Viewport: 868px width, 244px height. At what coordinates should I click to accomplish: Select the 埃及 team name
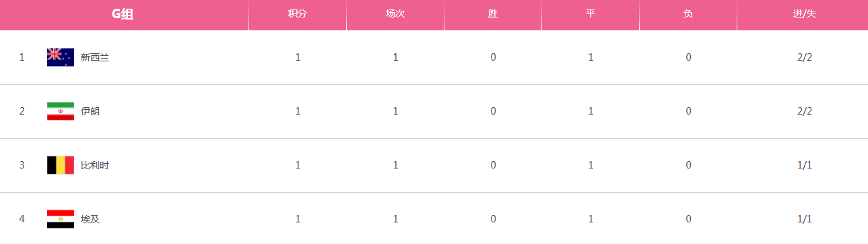[90, 219]
